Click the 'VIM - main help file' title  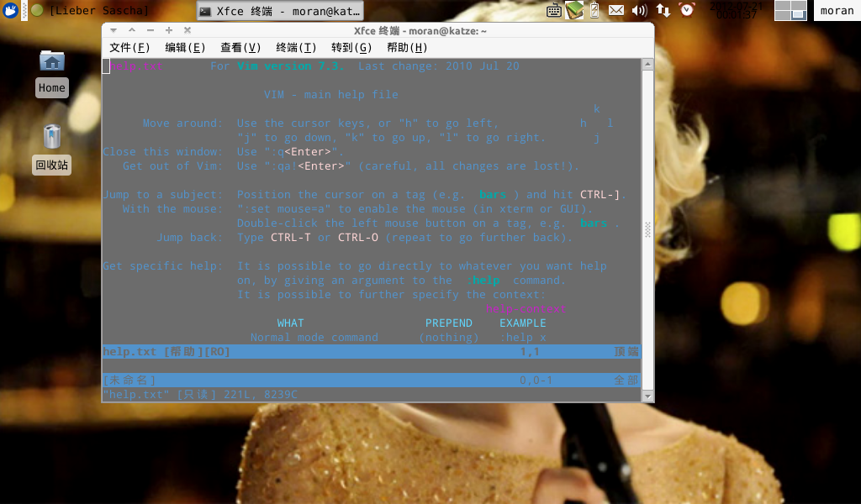coord(331,95)
